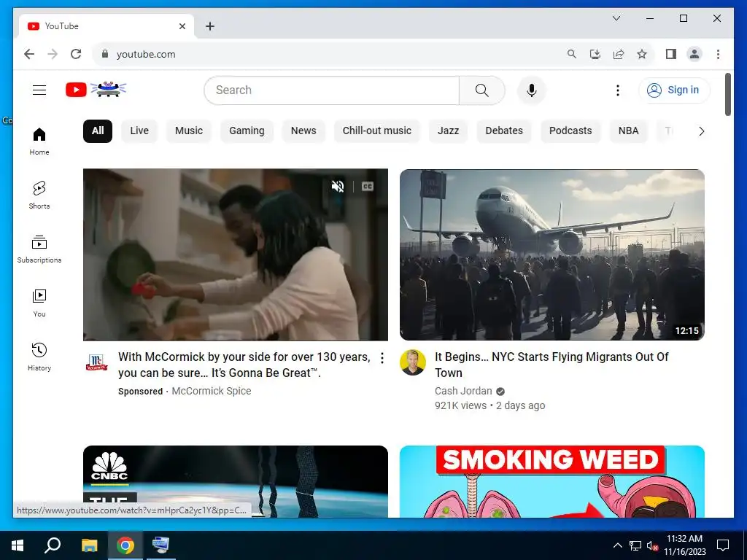The width and height of the screenshot is (747, 560).
Task: Select the Live filter chip
Action: 139,131
